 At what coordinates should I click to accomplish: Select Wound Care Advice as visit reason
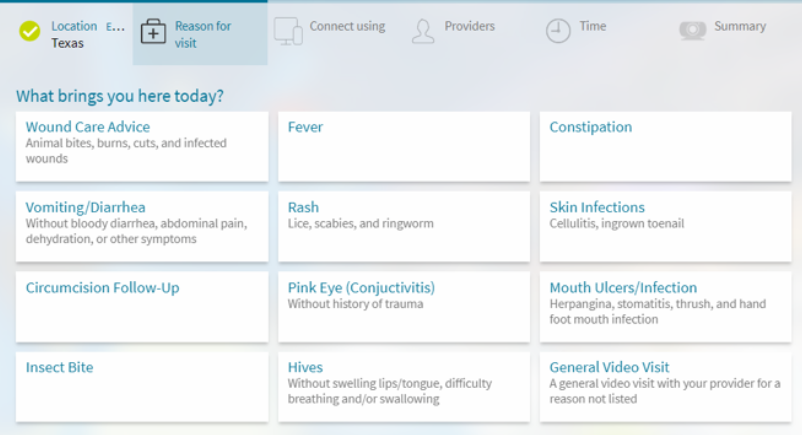coord(142,146)
